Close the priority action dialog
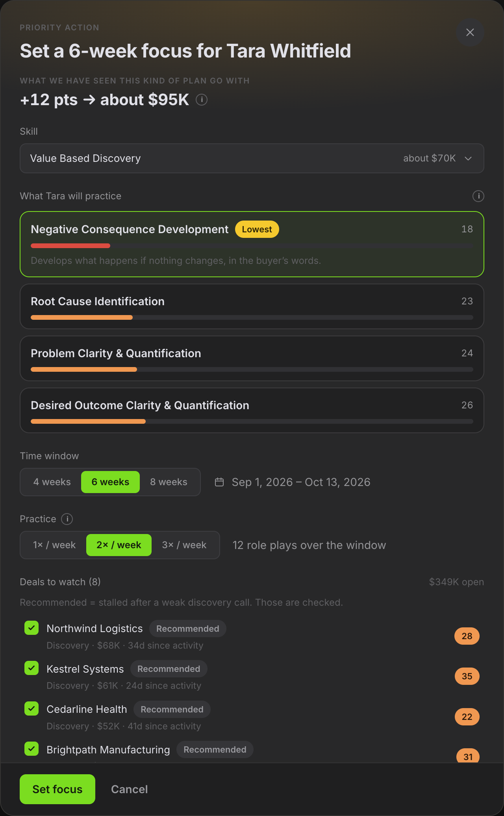The width and height of the screenshot is (504, 816). pyautogui.click(x=470, y=32)
